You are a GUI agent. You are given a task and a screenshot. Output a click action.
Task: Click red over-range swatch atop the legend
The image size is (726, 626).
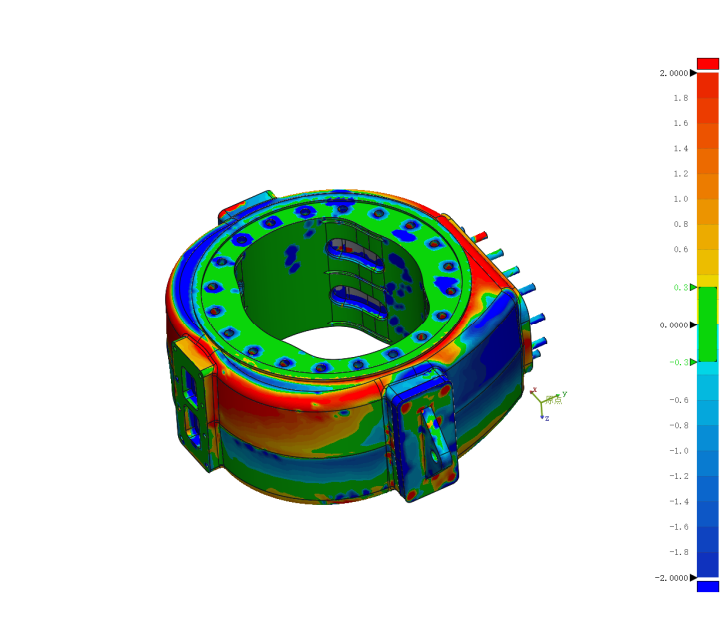click(x=707, y=63)
